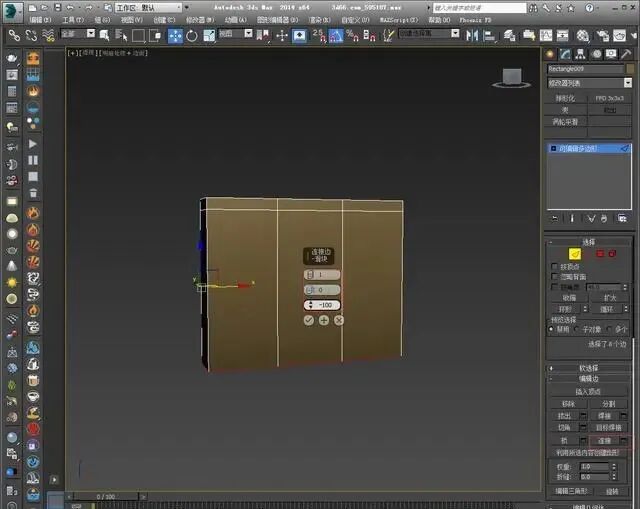Activate the Select and Scale tool
The width and height of the screenshot is (640, 509).
click(x=209, y=36)
